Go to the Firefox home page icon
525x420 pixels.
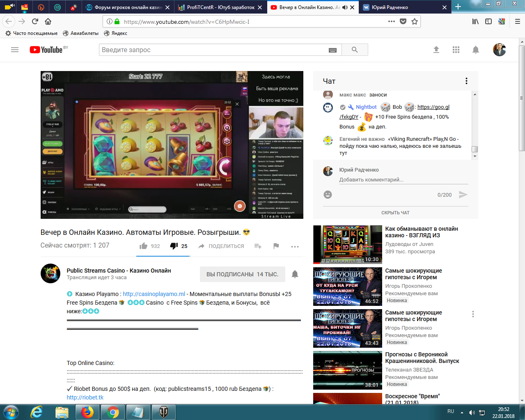click(x=48, y=21)
